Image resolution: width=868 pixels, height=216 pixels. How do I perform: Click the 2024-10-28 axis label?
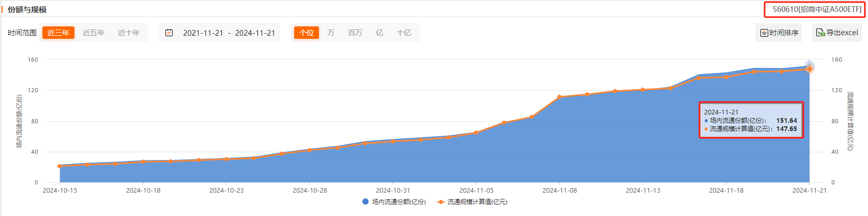[310, 191]
